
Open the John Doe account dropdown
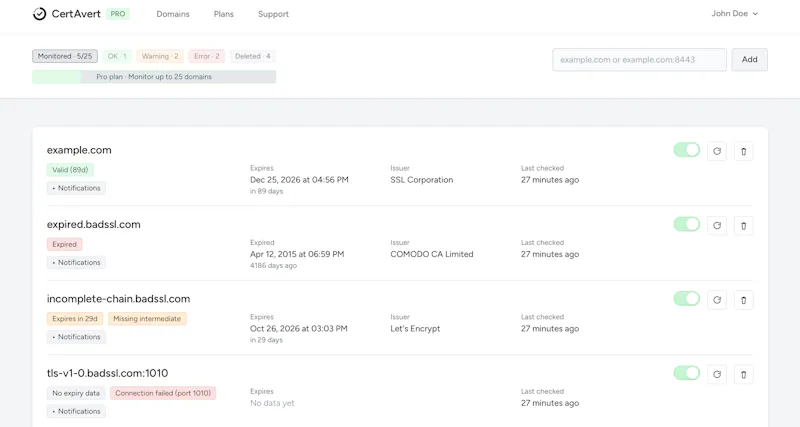coord(735,14)
